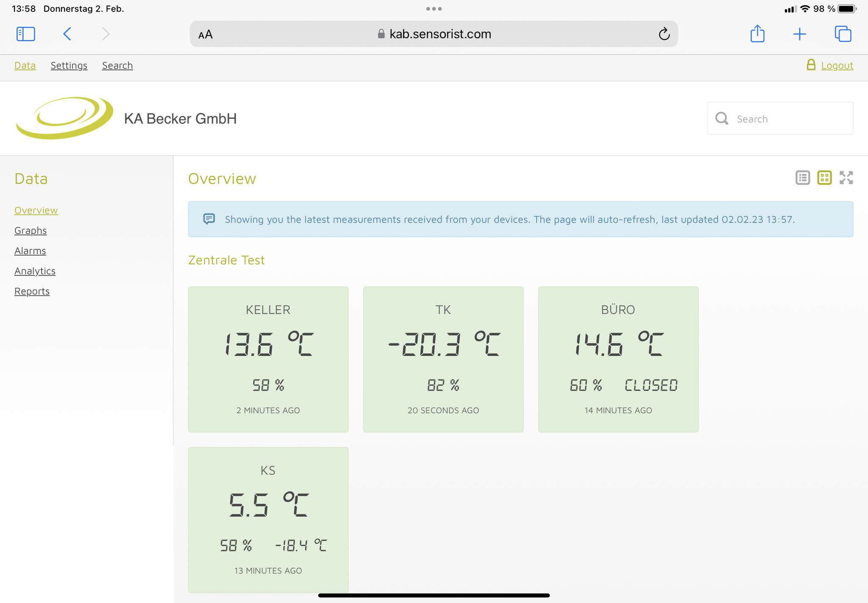868x603 pixels.
Task: Open the Reports sidebar link
Action: tap(32, 292)
